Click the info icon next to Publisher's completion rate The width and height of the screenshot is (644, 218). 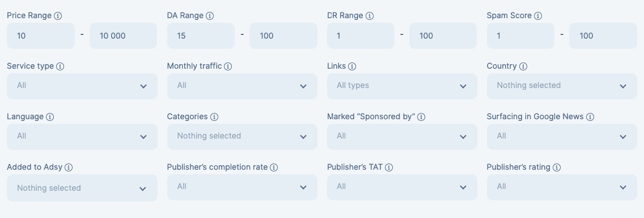point(274,168)
